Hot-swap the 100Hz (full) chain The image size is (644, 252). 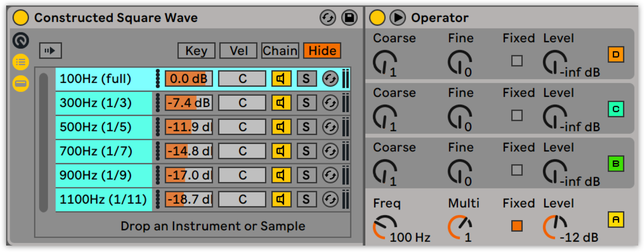[330, 79]
